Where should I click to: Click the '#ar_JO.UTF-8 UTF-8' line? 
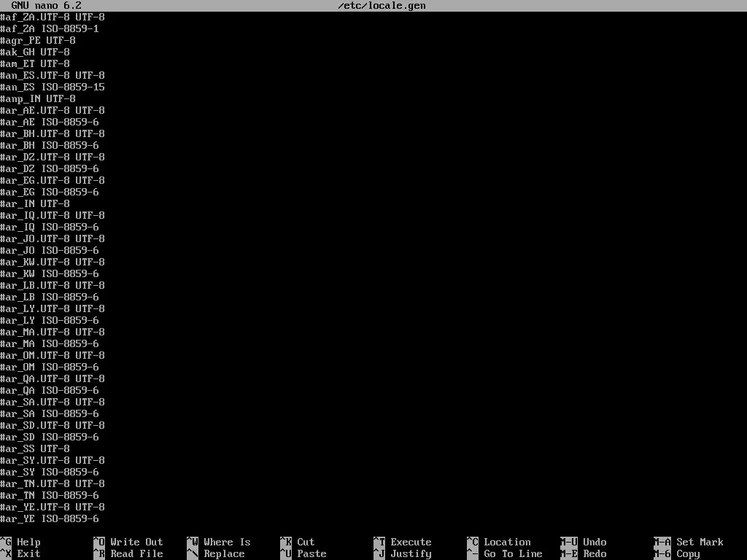pyautogui.click(x=53, y=238)
